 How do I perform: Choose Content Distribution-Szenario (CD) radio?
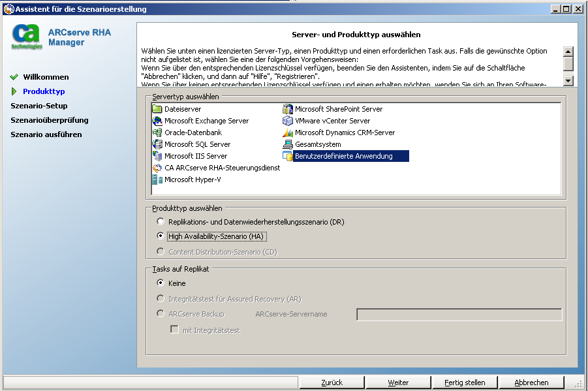pyautogui.click(x=161, y=251)
